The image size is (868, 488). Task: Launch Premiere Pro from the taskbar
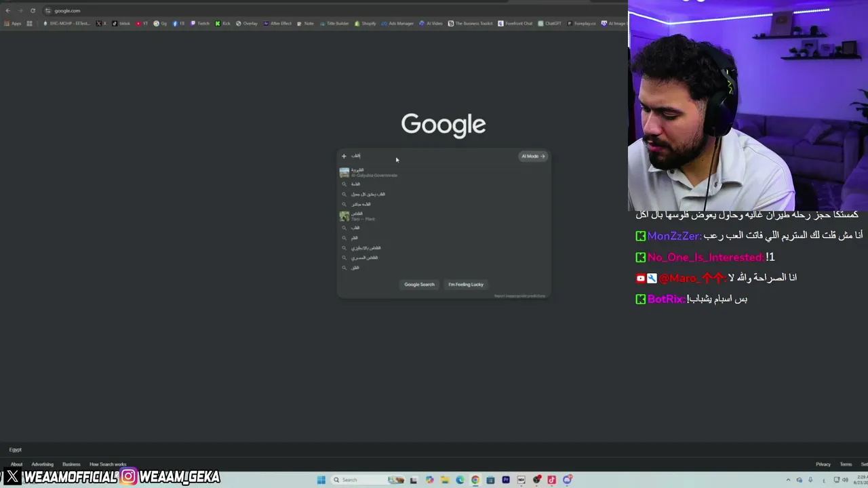click(x=506, y=480)
